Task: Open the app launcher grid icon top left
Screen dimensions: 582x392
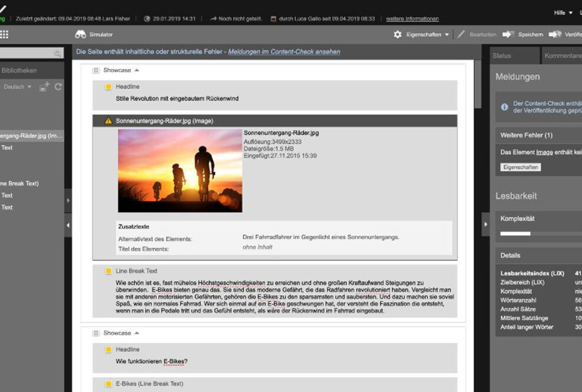Action: [5, 34]
